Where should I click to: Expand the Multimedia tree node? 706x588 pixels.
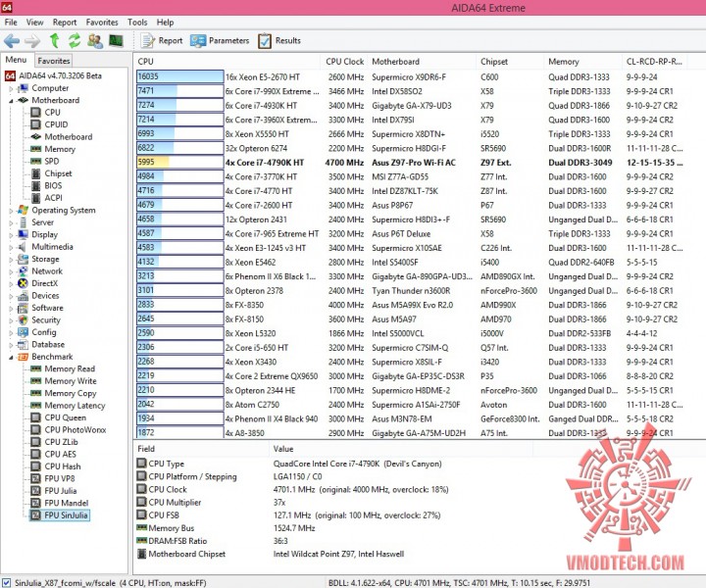click(x=11, y=247)
